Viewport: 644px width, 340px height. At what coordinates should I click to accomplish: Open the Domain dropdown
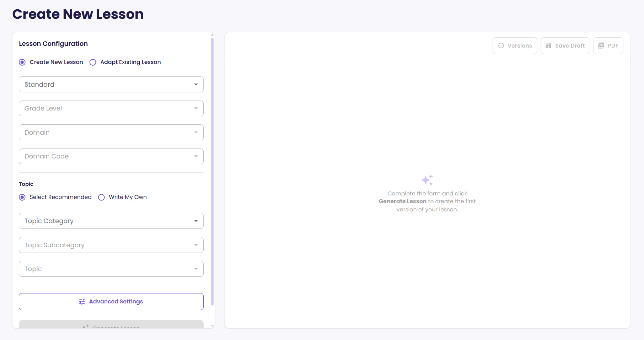(111, 132)
